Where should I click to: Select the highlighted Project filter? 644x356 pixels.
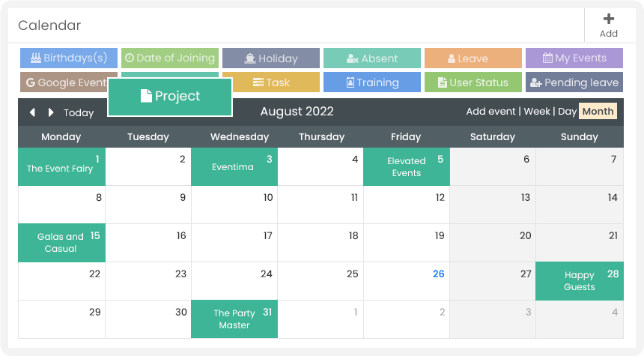[170, 96]
